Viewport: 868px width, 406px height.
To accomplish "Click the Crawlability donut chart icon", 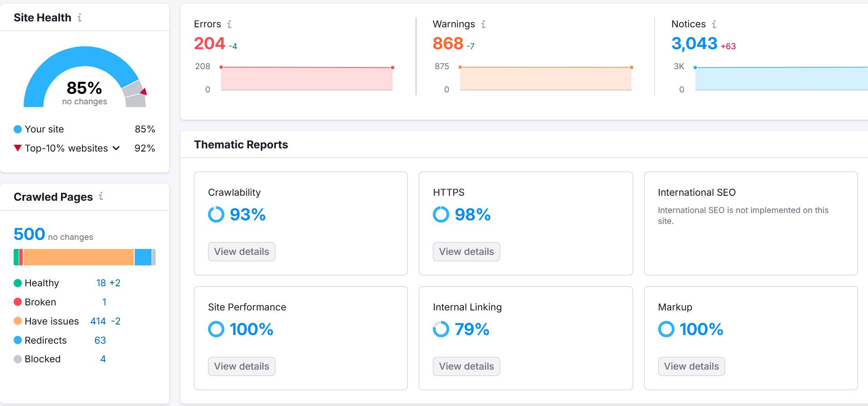I will coord(216,214).
